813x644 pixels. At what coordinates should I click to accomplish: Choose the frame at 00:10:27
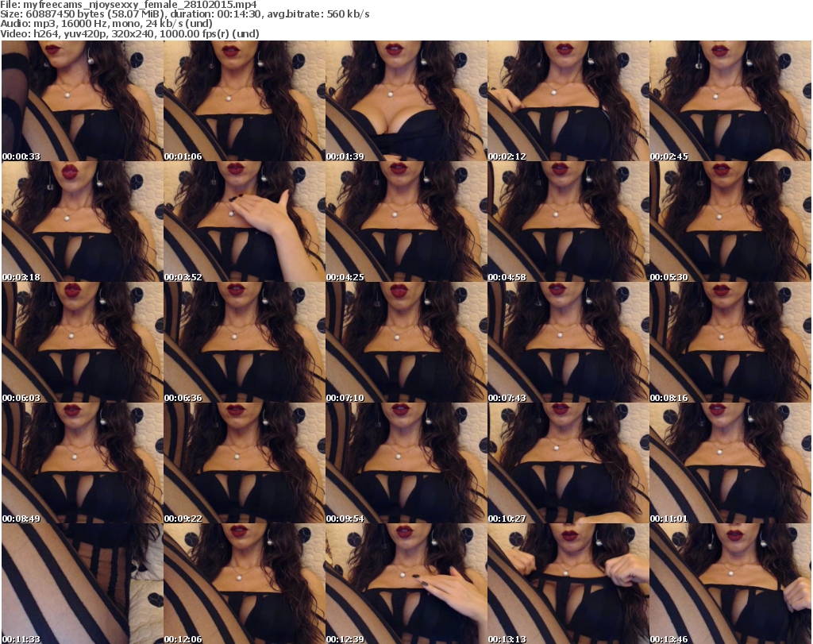pyautogui.click(x=568, y=463)
